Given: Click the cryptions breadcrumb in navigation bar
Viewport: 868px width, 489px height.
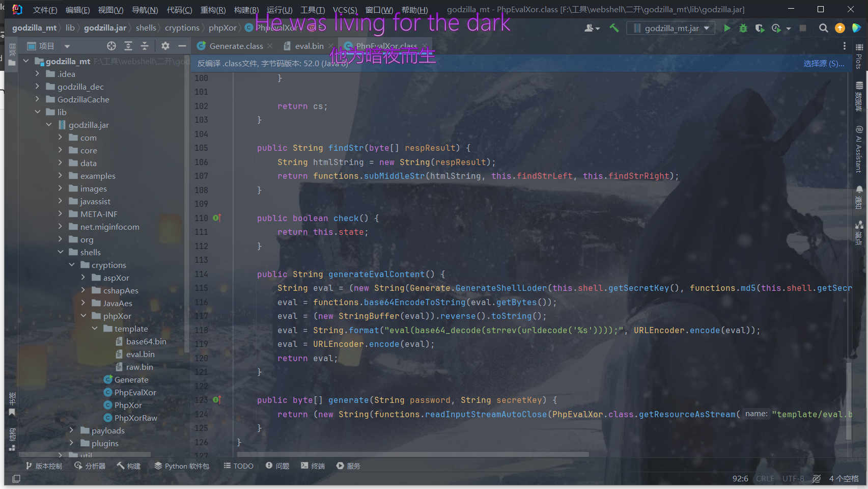Looking at the screenshot, I should point(182,28).
